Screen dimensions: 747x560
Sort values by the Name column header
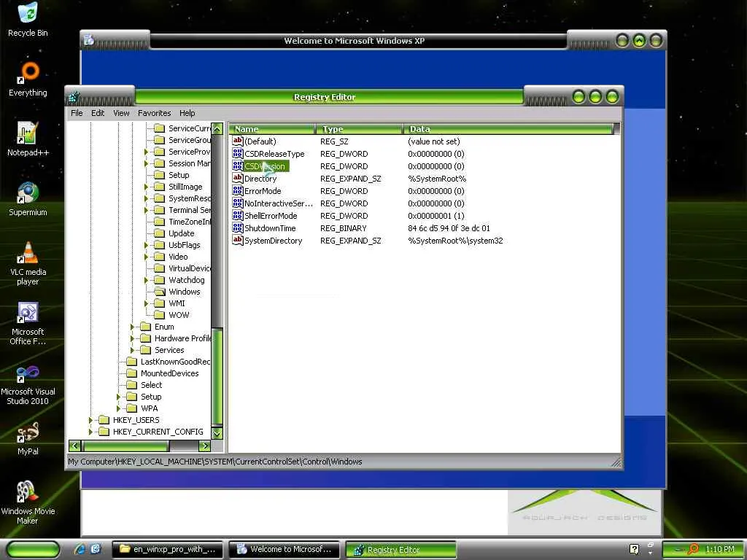272,129
